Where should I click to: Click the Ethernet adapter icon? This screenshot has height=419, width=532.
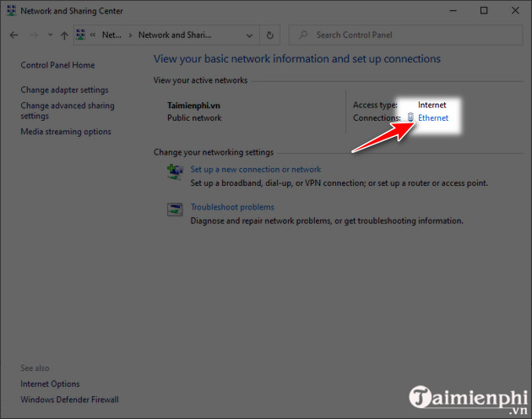(410, 117)
